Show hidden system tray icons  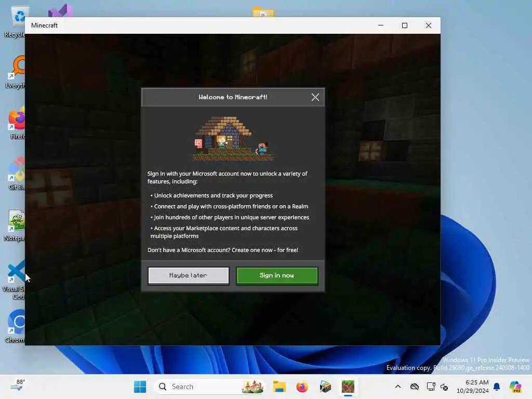click(x=398, y=387)
